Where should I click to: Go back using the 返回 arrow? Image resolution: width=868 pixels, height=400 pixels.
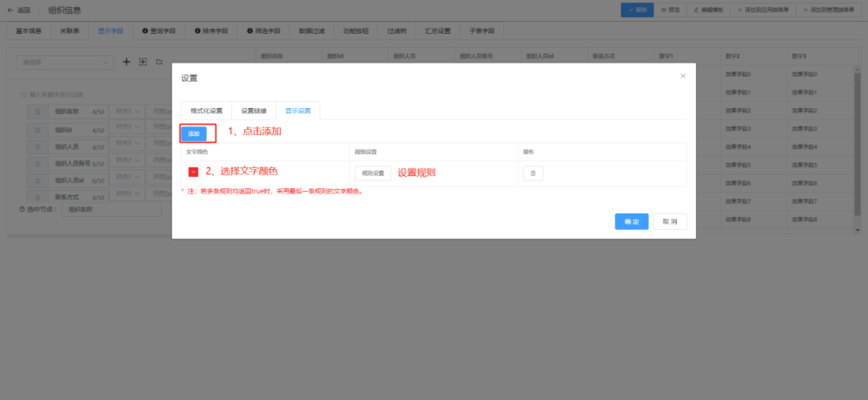point(19,10)
